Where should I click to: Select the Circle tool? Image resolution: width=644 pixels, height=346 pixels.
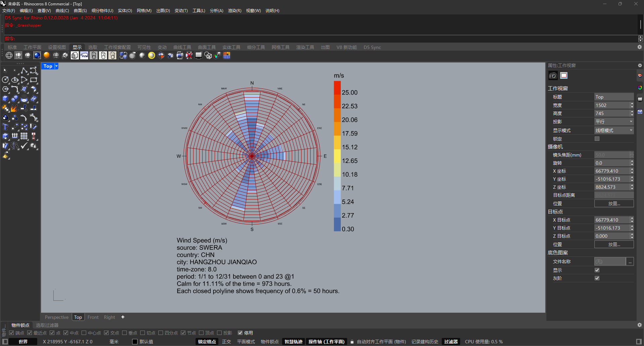(5, 80)
